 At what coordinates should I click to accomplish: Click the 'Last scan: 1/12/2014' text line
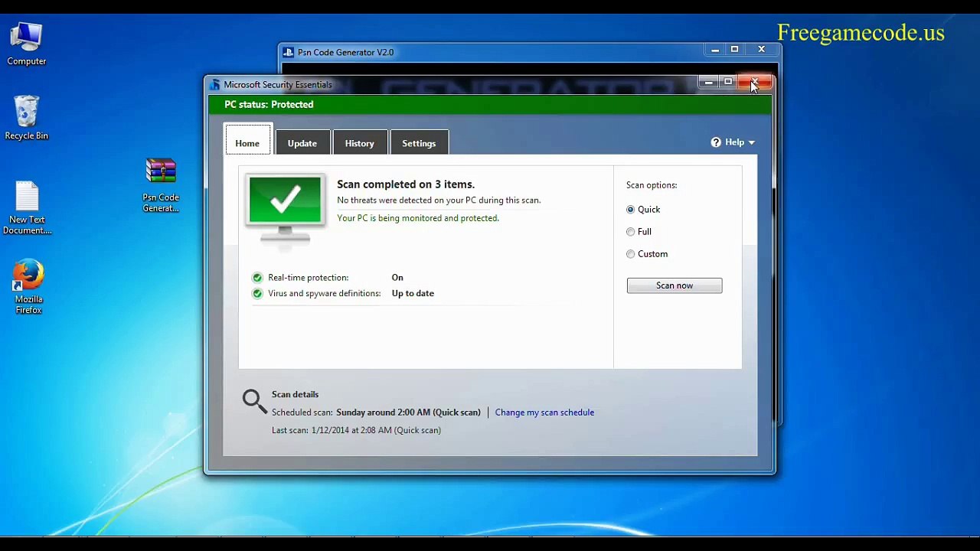356,430
